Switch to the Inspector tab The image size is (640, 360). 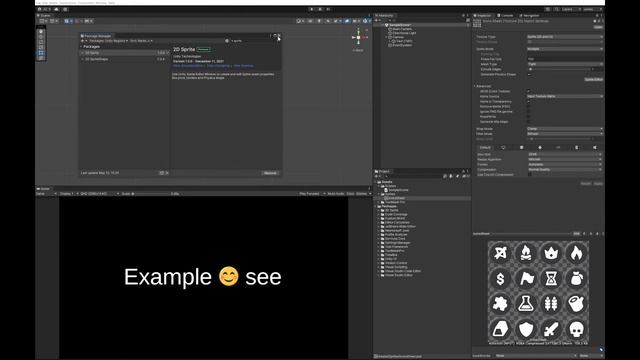tap(483, 16)
